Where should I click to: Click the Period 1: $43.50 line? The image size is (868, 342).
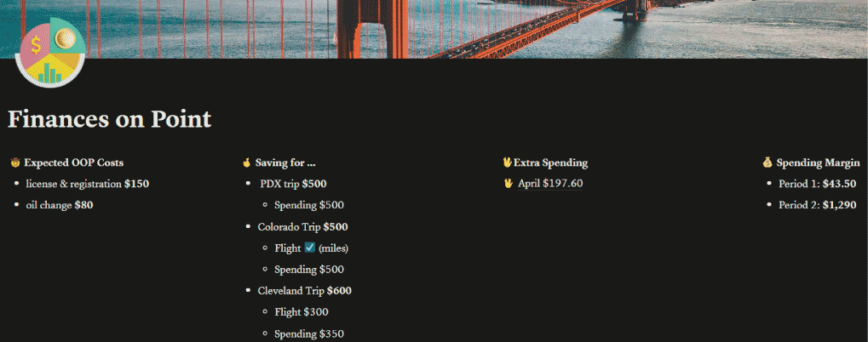(817, 184)
